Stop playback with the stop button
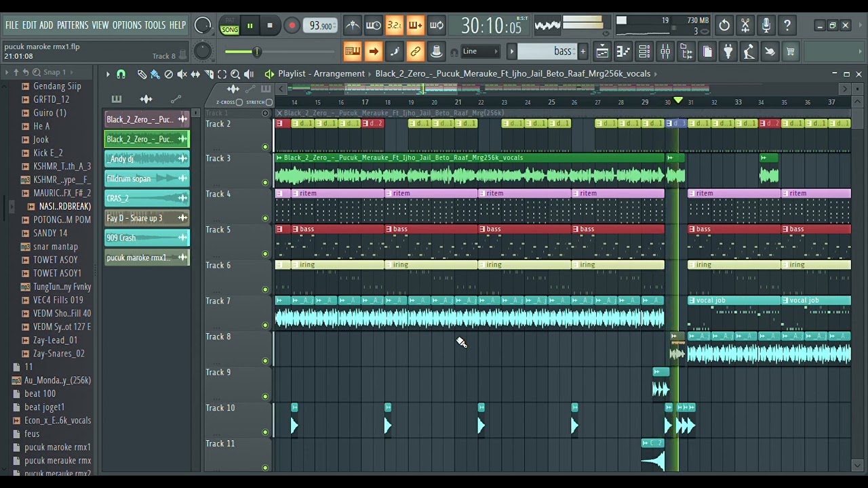This screenshot has width=868, height=488. point(270,26)
